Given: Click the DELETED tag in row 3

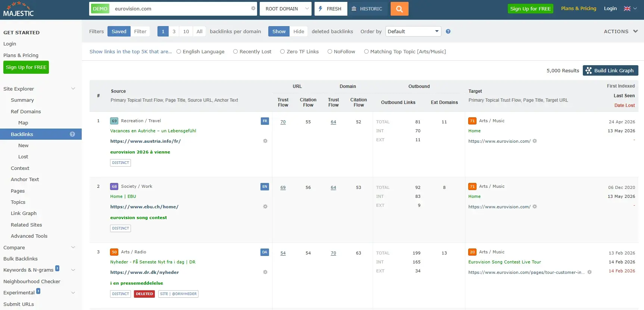Looking at the screenshot, I should (x=144, y=294).
